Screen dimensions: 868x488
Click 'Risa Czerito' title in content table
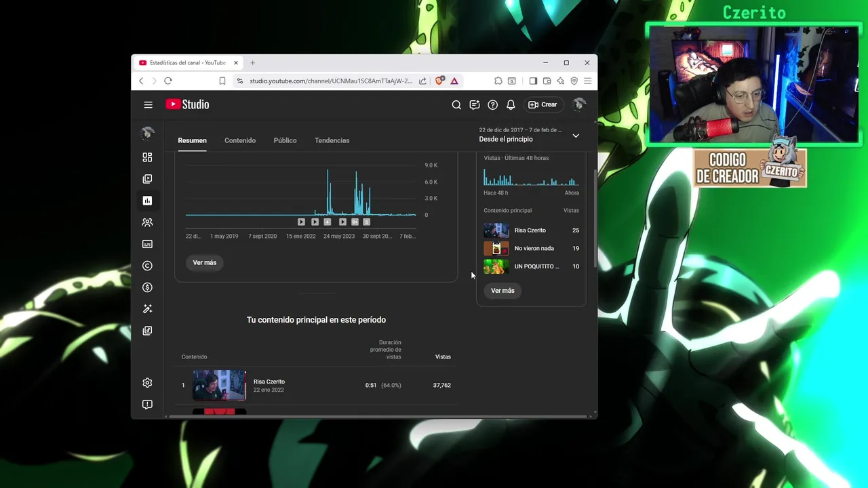pyautogui.click(x=269, y=382)
